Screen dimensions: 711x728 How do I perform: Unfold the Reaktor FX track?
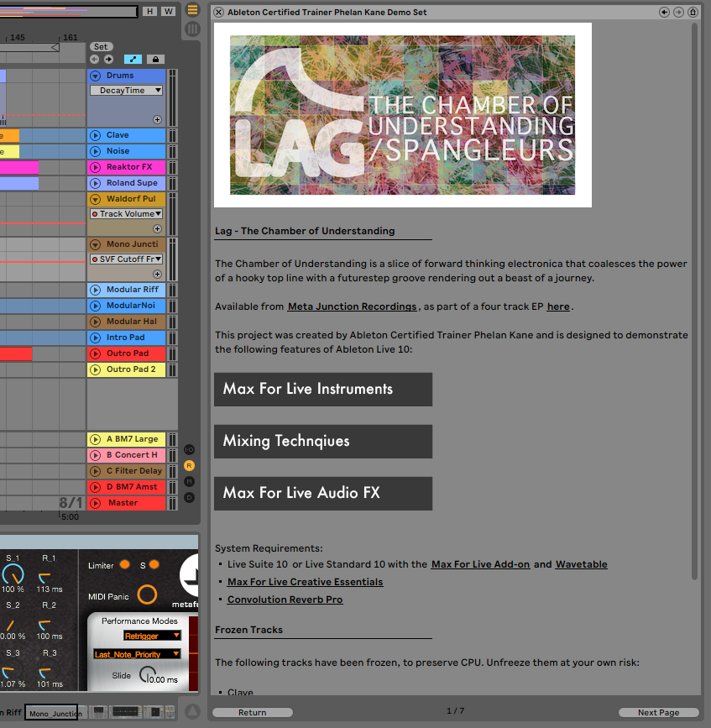coord(96,167)
